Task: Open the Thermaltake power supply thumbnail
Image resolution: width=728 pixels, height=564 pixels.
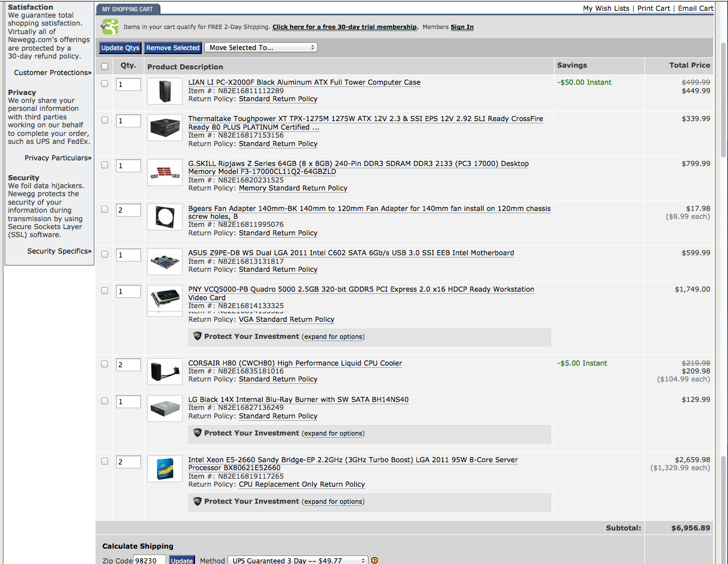Action: [x=165, y=127]
